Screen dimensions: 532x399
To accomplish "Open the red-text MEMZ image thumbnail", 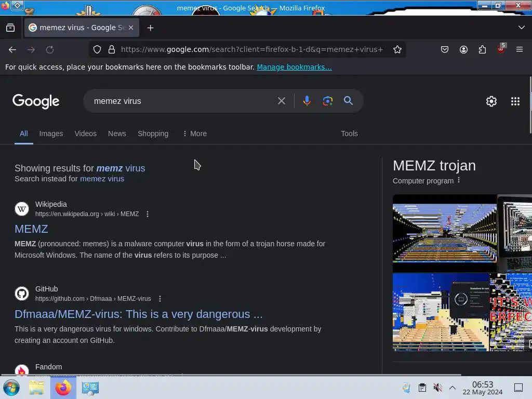I will 511,312.
